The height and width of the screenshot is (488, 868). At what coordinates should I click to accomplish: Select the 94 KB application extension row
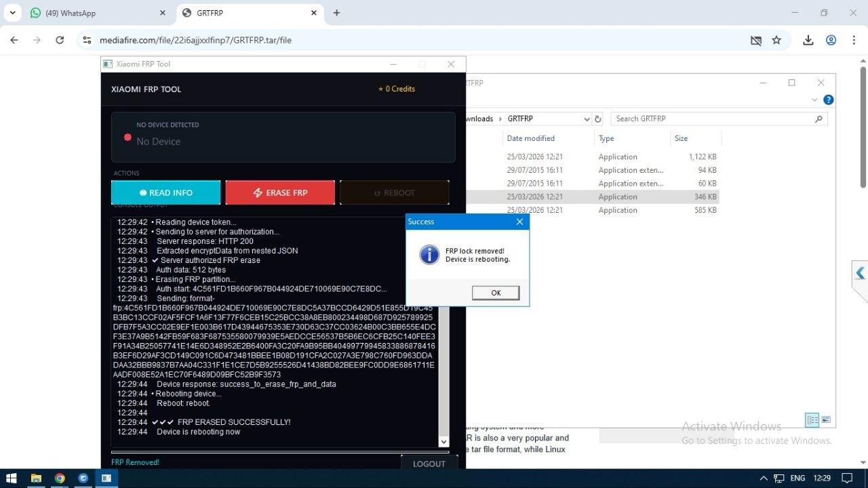coord(593,170)
